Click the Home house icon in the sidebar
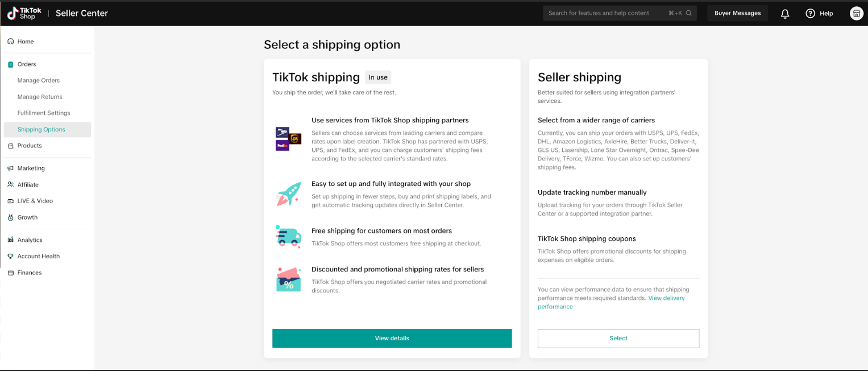Screen dimensions: 868x371 [x=11, y=42]
